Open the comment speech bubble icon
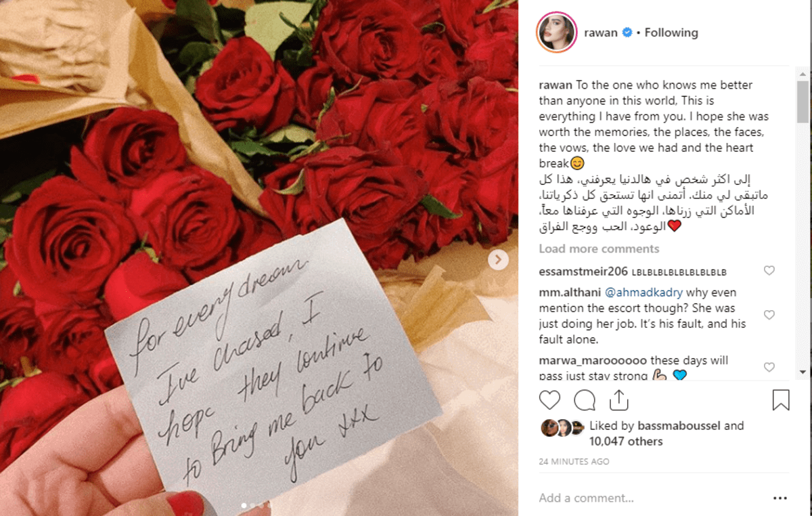This screenshot has height=516, width=812. [585, 400]
